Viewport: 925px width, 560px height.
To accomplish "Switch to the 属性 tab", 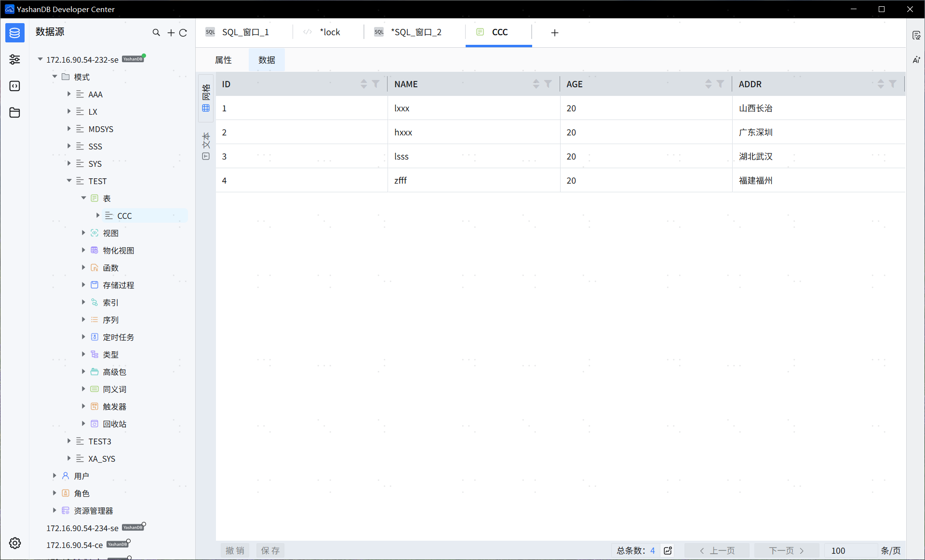I will pyautogui.click(x=223, y=60).
